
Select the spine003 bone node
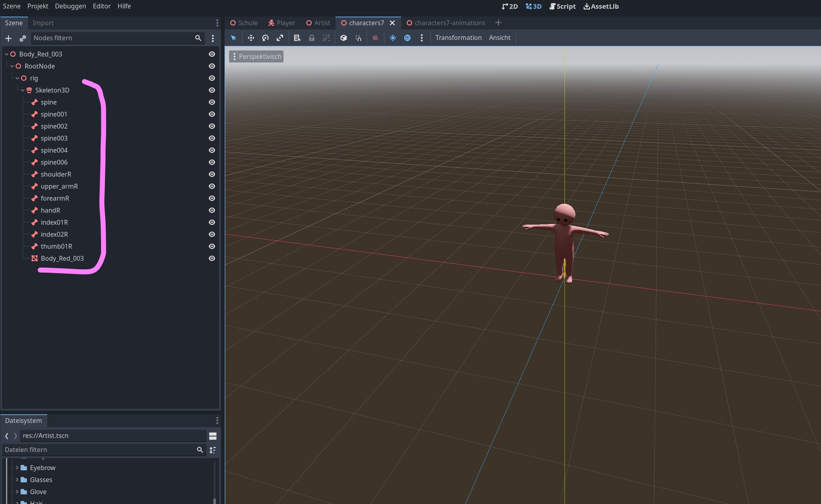pos(54,138)
